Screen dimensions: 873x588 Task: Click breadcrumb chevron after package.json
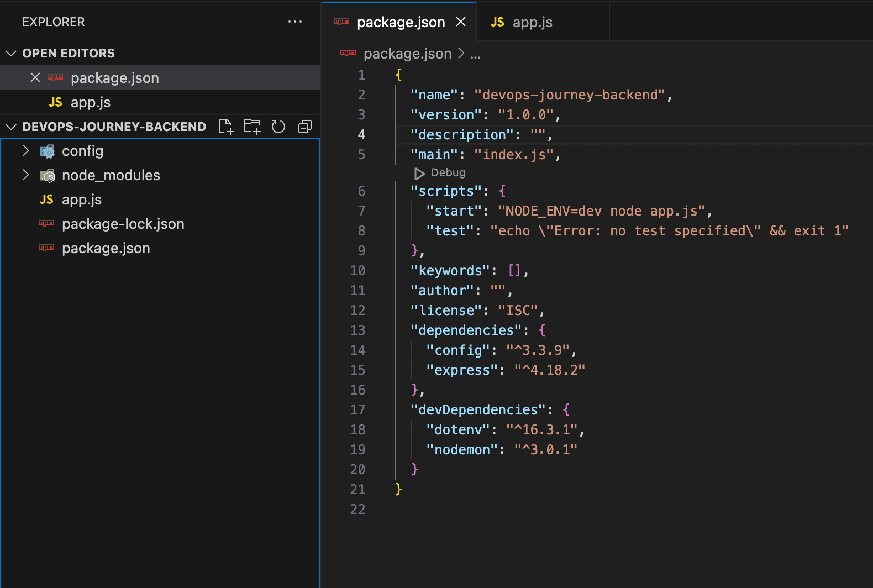(461, 53)
